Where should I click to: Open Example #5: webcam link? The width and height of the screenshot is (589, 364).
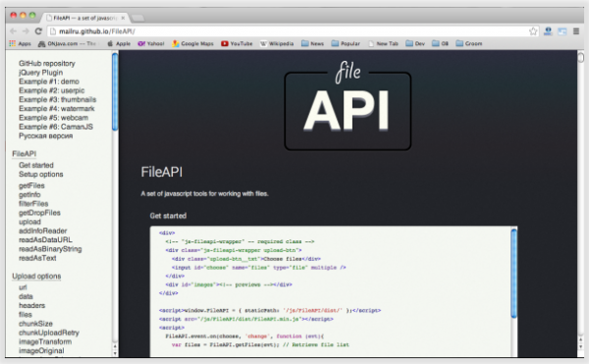click(x=53, y=118)
